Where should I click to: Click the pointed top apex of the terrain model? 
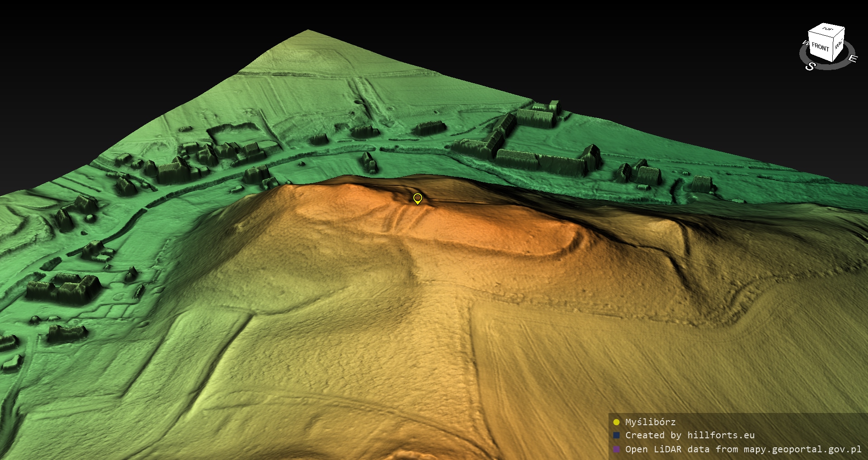(308, 31)
